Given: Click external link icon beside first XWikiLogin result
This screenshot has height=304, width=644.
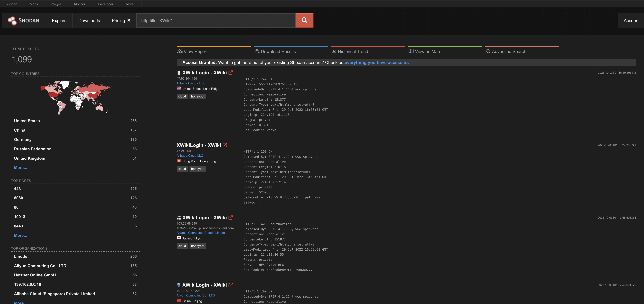Looking at the screenshot, I should [x=231, y=73].
